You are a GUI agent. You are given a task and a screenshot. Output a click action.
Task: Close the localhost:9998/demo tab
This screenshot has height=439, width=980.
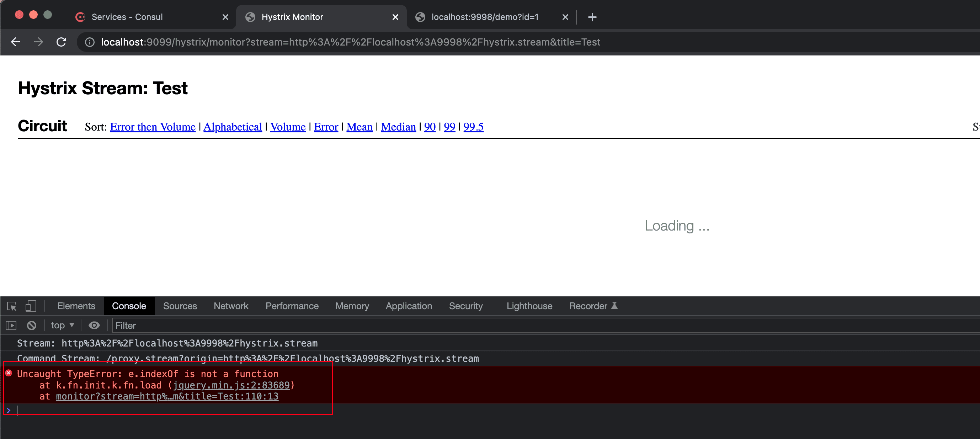565,17
